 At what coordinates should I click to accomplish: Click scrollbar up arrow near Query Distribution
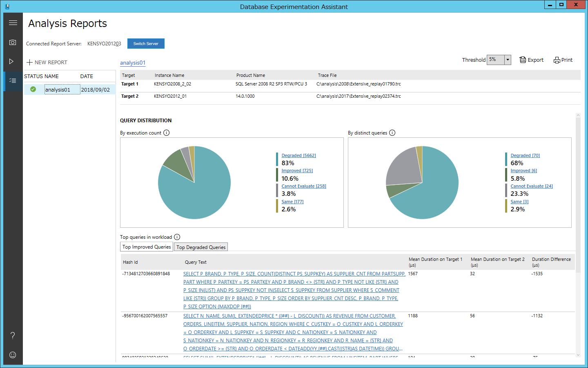click(578, 116)
